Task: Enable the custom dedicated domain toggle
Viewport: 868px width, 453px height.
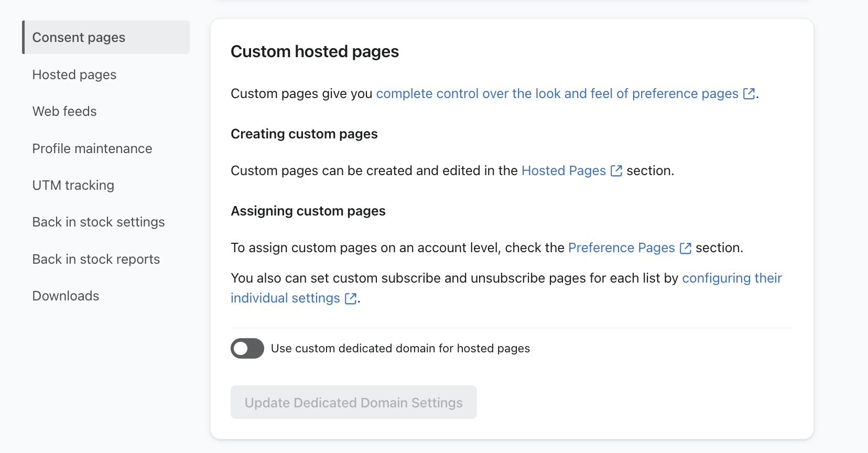Action: [247, 348]
